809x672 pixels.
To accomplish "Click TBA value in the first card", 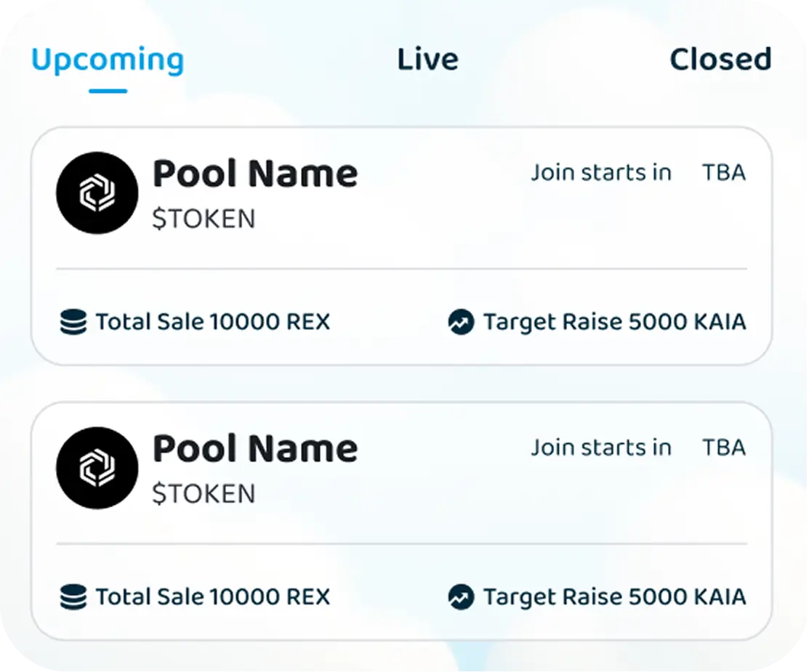I will click(x=724, y=173).
